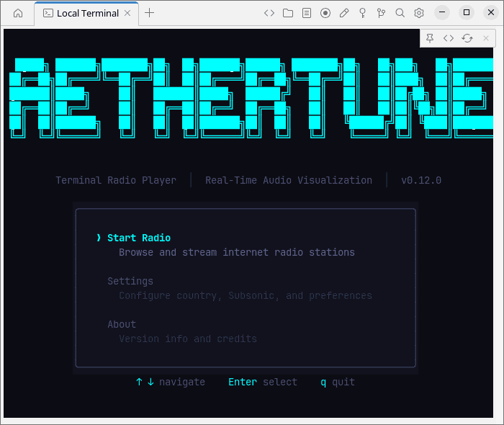Open the code snippets icon in top toolbar
Image resolution: width=504 pixels, height=425 pixels.
tap(269, 13)
